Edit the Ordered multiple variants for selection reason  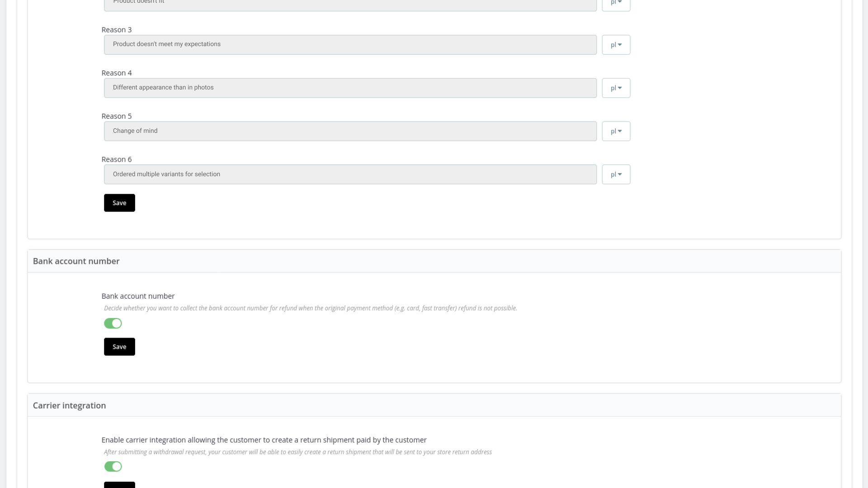[350, 174]
